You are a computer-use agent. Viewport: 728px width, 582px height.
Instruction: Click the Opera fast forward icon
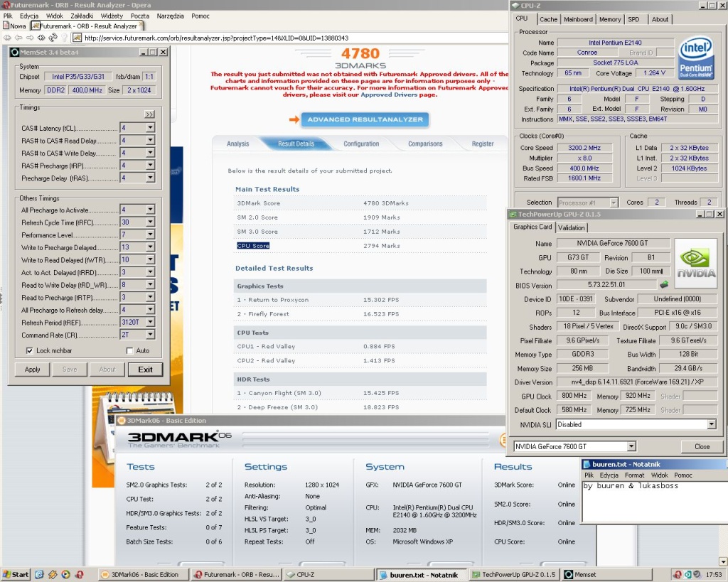click(41, 38)
